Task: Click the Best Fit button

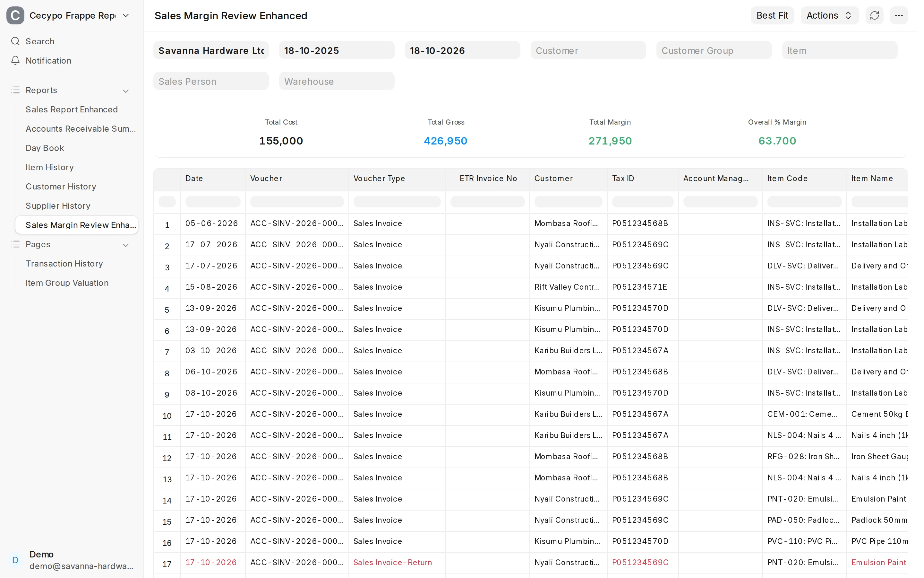Action: (773, 15)
